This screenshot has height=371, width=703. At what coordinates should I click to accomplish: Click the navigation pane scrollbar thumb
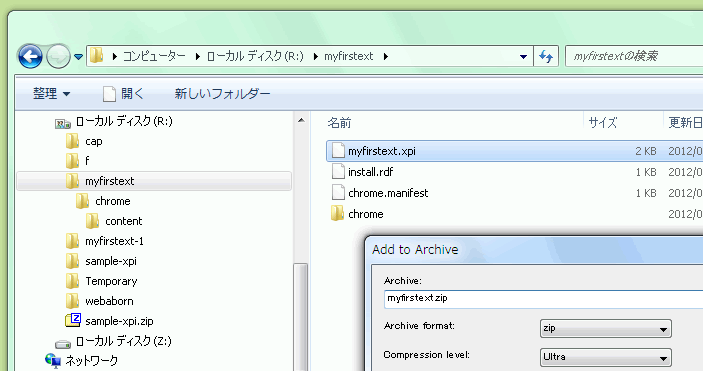301,316
